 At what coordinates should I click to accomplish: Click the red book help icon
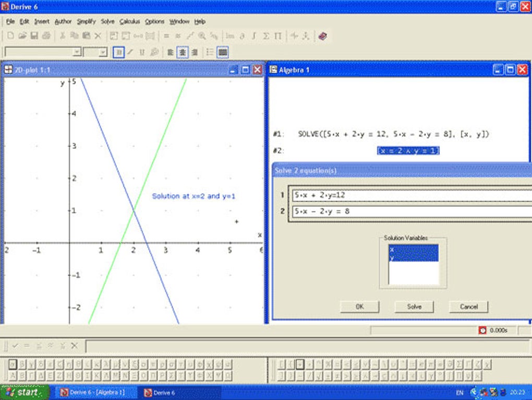click(x=323, y=36)
